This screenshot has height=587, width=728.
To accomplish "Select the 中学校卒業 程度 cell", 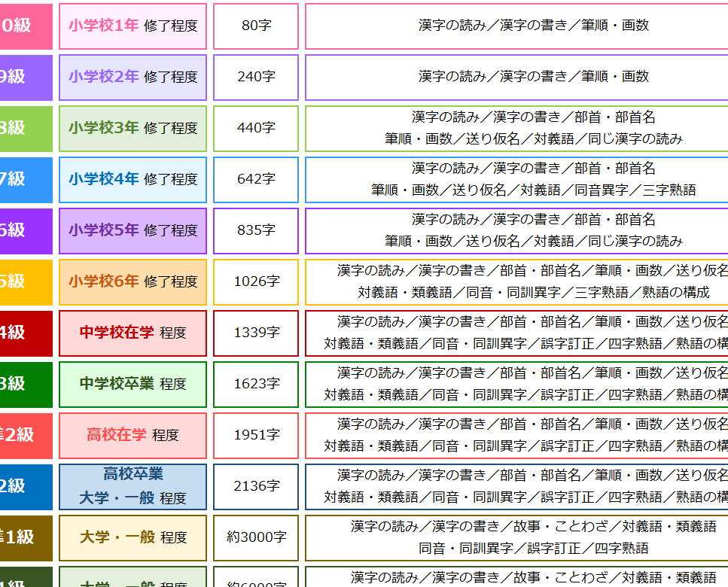I will [133, 384].
